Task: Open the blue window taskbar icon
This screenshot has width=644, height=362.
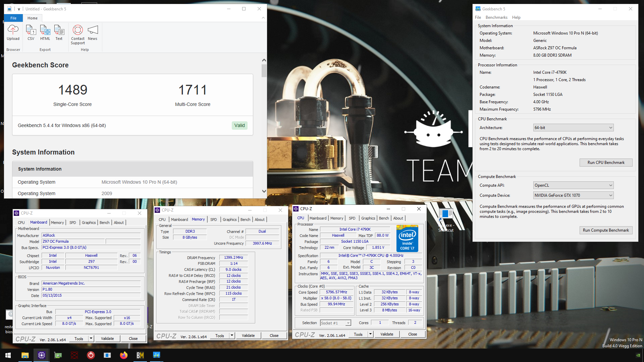Action: pos(107,355)
